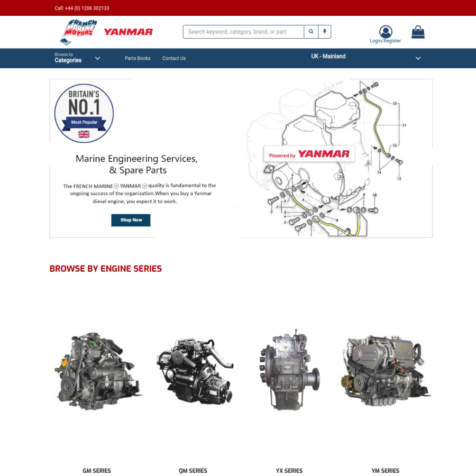The height and width of the screenshot is (476, 476).
Task: Click the Powered by Yanmar banner logo
Action: 309,154
